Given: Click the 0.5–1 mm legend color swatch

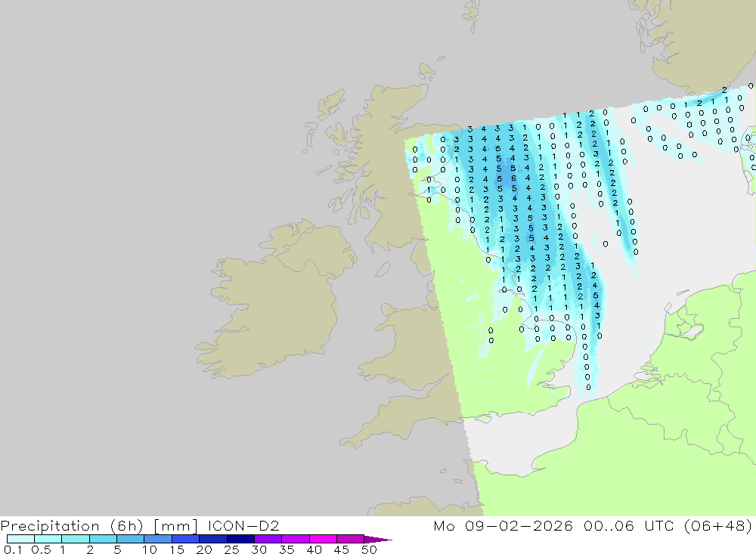Looking at the screenshot, I should click(x=48, y=539).
